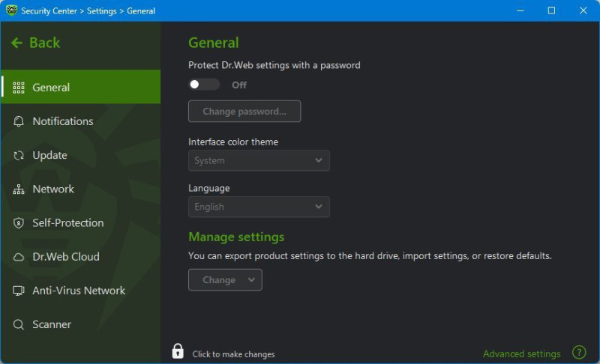Screen dimensions: 600x364
Task: Open help via the question mark icon
Action: point(579,352)
